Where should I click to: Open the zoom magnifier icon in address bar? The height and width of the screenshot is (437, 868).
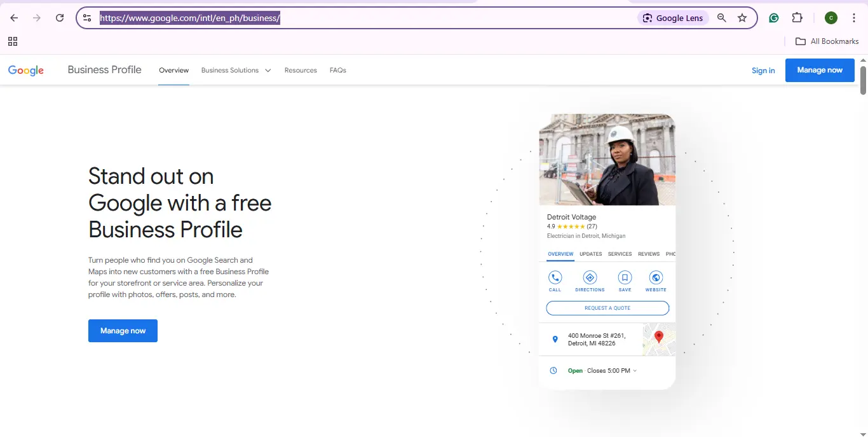tap(722, 18)
